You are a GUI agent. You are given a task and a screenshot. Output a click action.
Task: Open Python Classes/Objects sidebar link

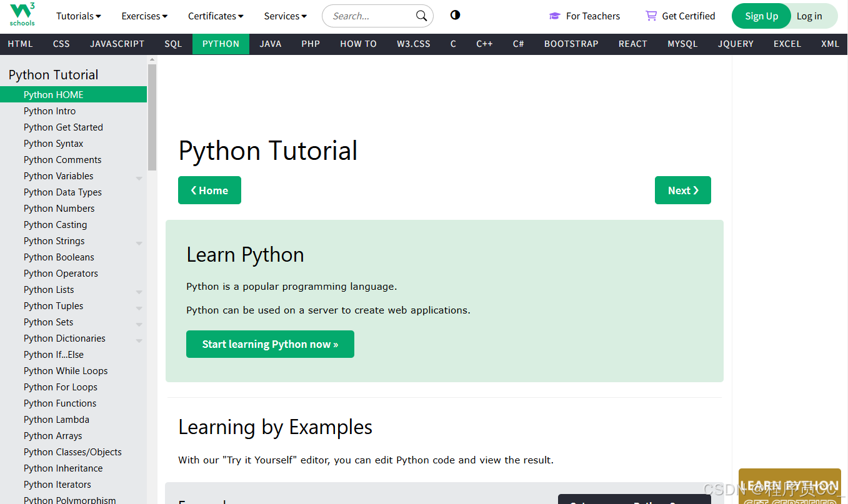tap(74, 452)
